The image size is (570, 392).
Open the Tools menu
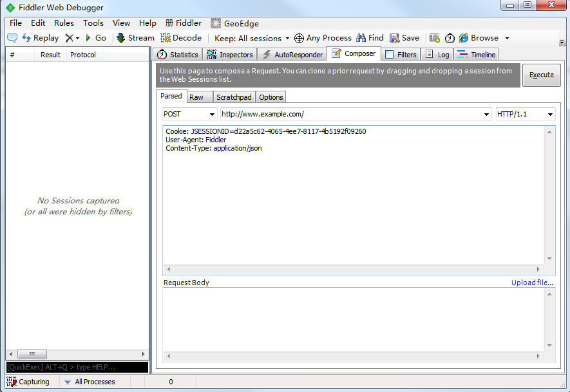click(93, 23)
